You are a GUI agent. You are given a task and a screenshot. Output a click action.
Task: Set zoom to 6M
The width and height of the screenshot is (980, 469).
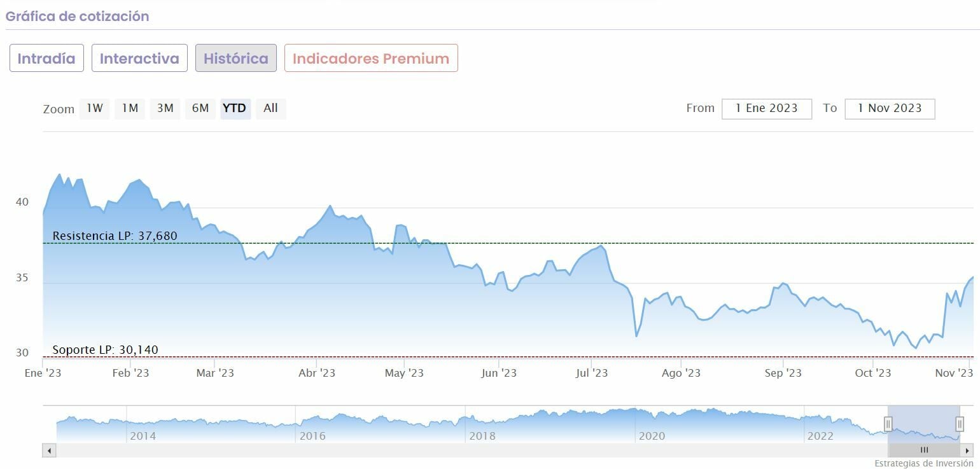(200, 108)
